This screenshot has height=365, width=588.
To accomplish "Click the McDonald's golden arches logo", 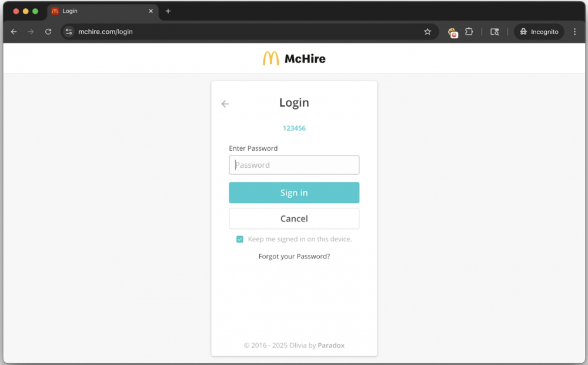I will 270,59.
